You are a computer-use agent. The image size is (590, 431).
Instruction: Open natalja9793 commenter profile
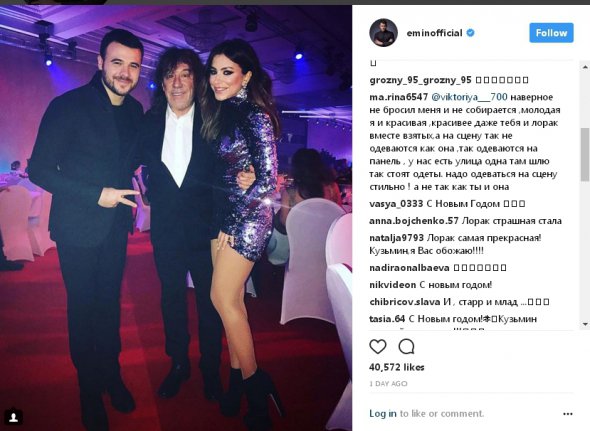coord(397,238)
